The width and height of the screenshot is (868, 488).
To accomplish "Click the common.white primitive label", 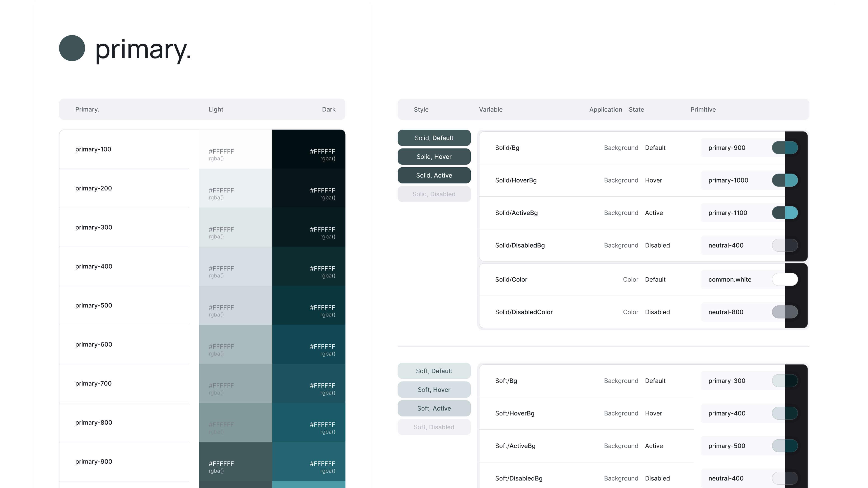I will coord(730,279).
